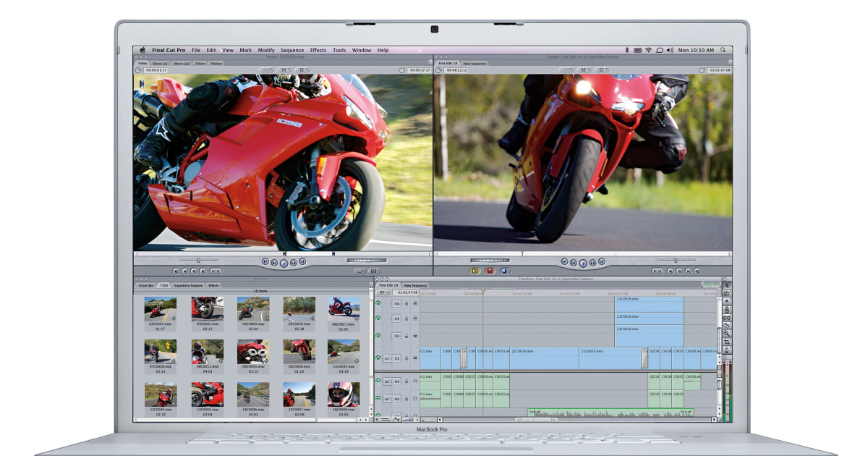The width and height of the screenshot is (868, 456).
Task: Click Add Marker button in Viewer
Action: (x=203, y=271)
